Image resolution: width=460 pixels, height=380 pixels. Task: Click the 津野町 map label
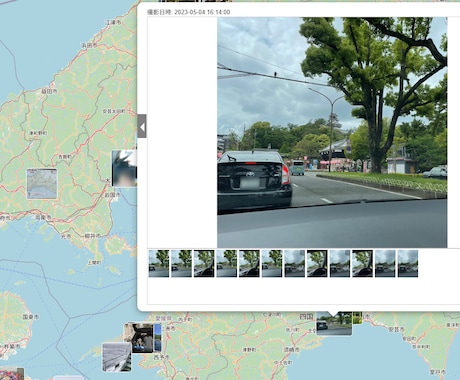(249, 350)
